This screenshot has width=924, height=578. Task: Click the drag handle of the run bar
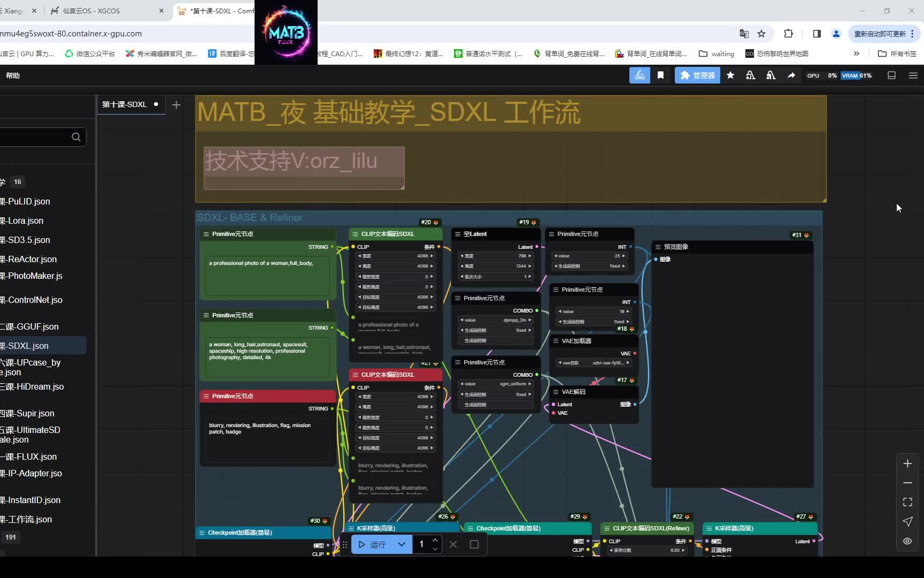pos(345,544)
